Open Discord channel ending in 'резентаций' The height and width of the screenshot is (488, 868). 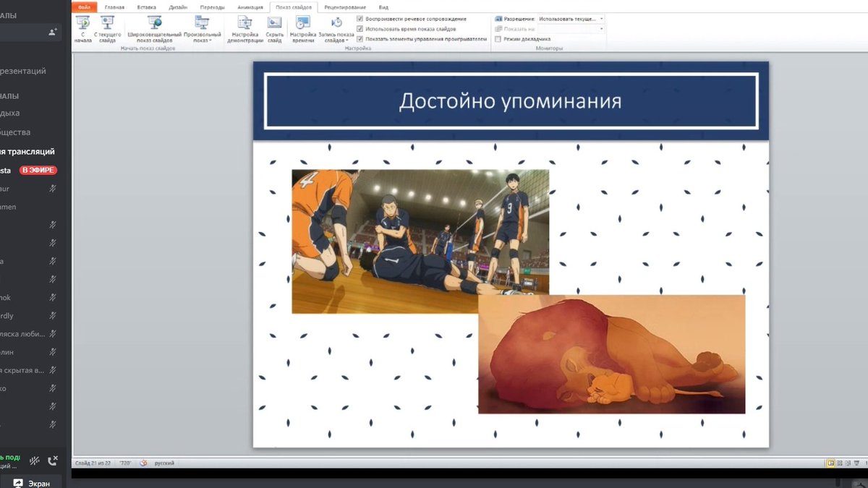(x=24, y=71)
